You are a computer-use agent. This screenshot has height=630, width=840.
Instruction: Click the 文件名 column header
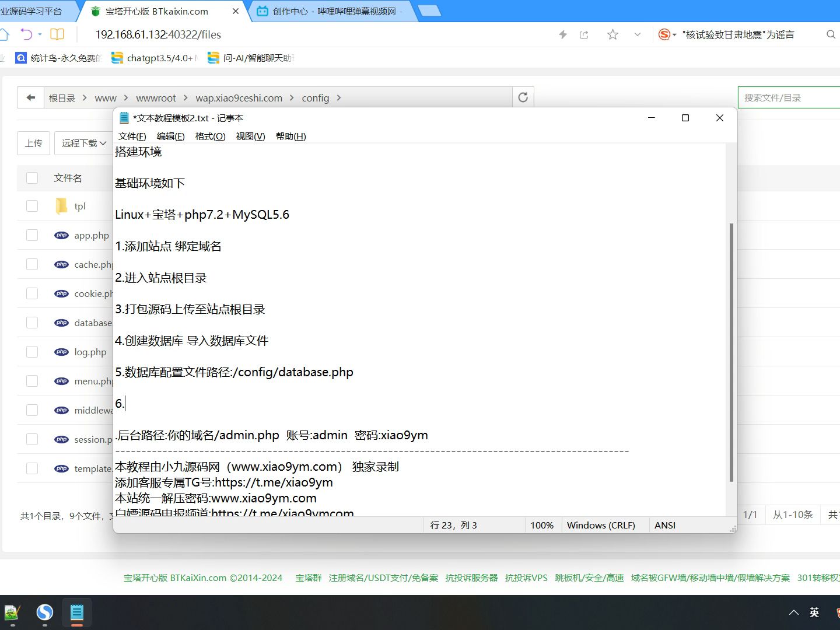coord(68,178)
